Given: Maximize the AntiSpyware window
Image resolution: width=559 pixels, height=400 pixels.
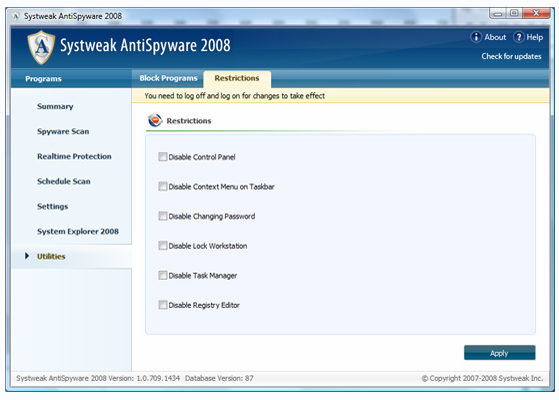Looking at the screenshot, I should (514, 14).
